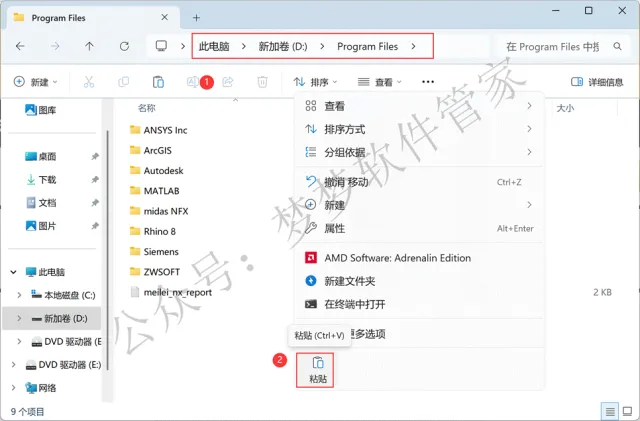Viewport: 640px width, 421px height.
Task: Expand 新加卷 (D:) in the tree
Action: click(19, 318)
